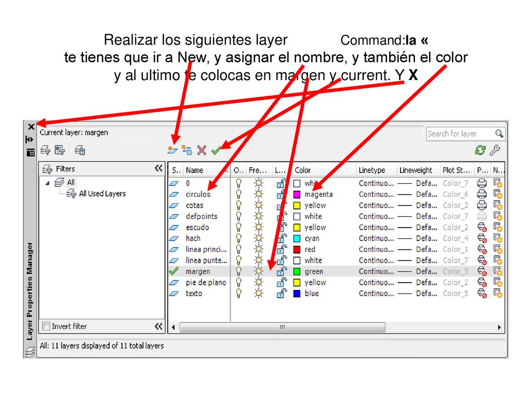Click status icon of texto layer
This screenshot has width=532, height=399.
pos(174,294)
